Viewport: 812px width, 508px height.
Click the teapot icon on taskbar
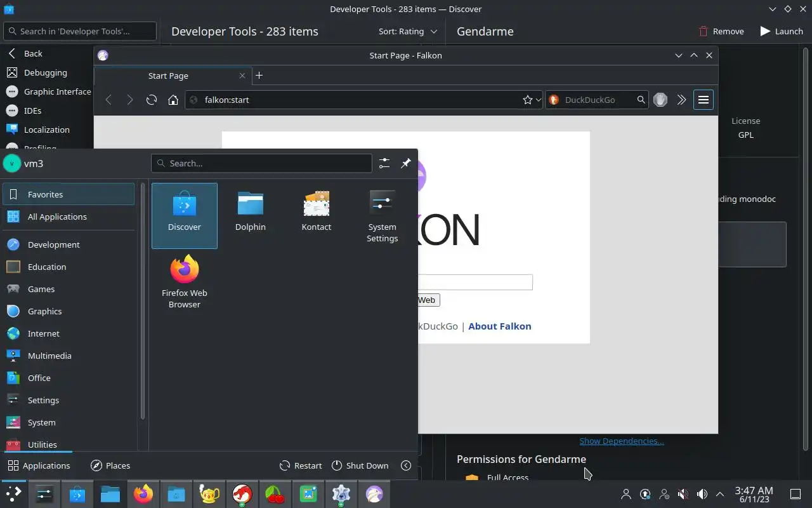[209, 493]
